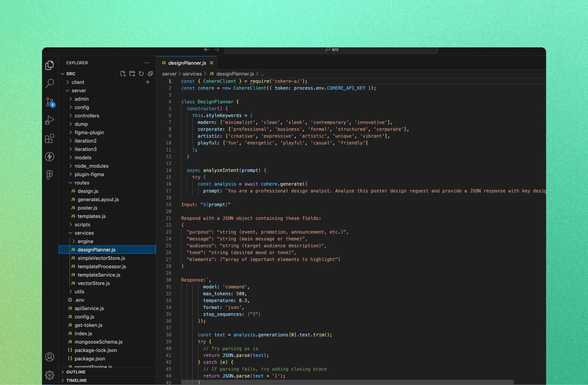
Task: Open the Manage gear icon
Action: [x=50, y=375]
